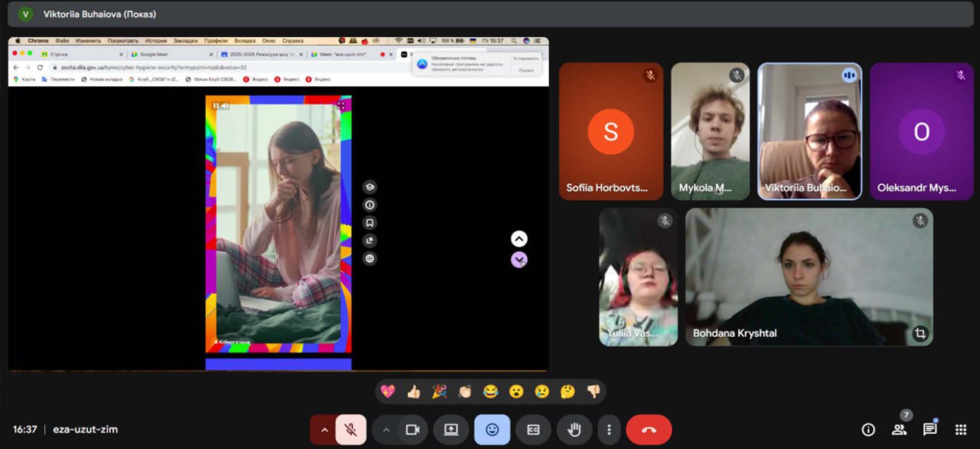The height and width of the screenshot is (449, 980).
Task: Start screen sharing with present button
Action: point(451,430)
